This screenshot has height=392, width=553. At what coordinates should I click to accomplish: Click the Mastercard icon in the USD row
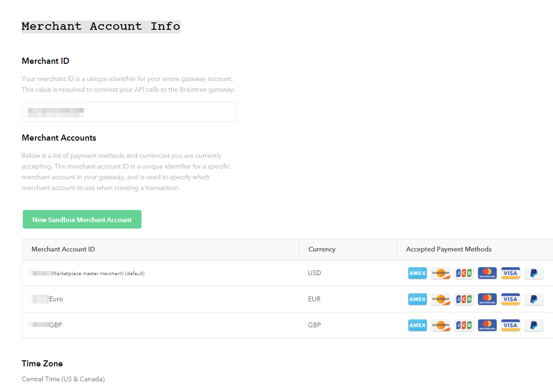click(x=487, y=273)
